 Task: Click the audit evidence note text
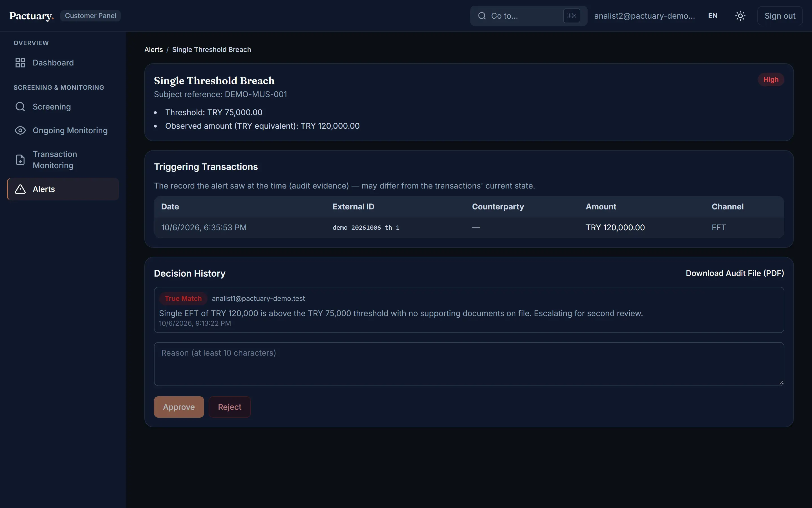click(x=344, y=186)
